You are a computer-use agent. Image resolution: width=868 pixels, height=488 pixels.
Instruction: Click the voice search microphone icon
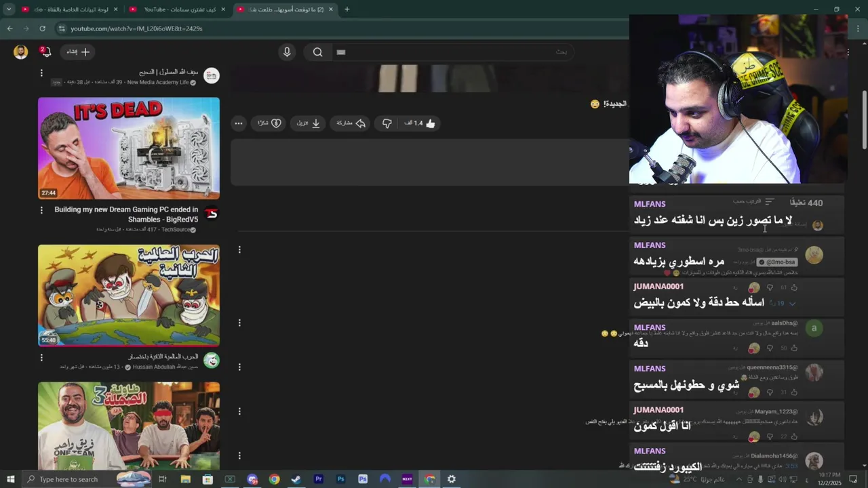point(287,52)
